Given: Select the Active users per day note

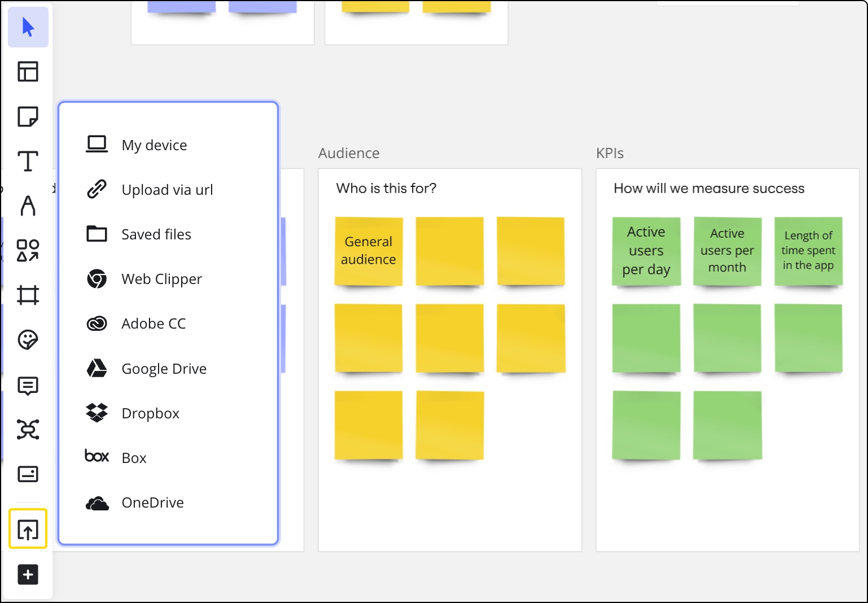Looking at the screenshot, I should [x=646, y=251].
